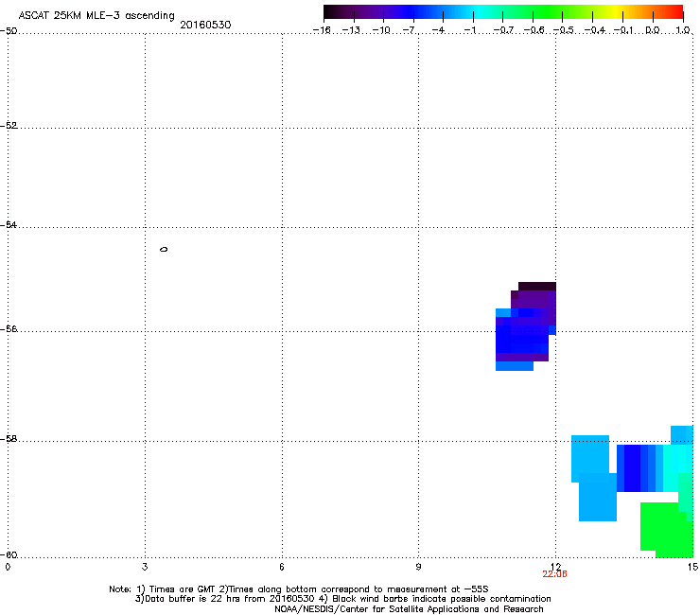700x615 pixels.
Task: Select the longitude 6 axis label
Action: [x=282, y=567]
